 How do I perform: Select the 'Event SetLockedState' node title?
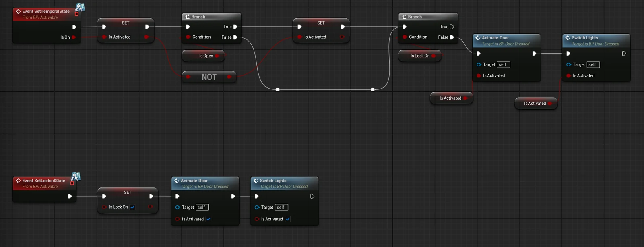click(43, 181)
